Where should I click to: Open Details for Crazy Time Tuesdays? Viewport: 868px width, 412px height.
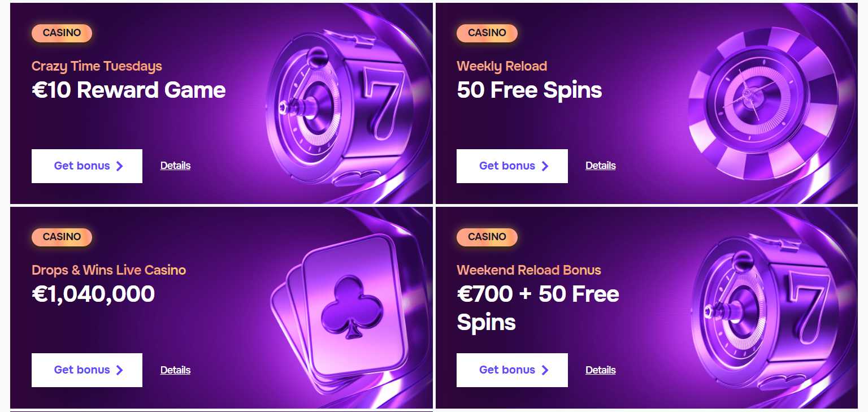point(175,166)
